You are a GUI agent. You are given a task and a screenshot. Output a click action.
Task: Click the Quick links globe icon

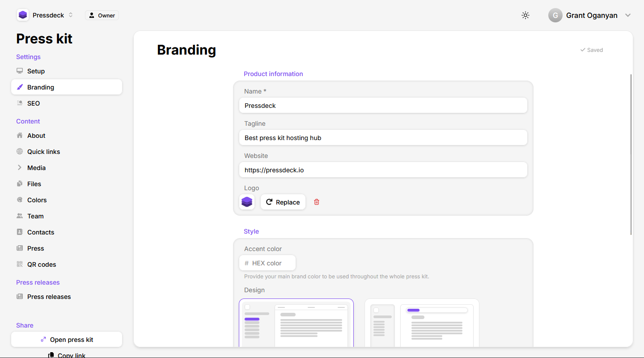(20, 152)
